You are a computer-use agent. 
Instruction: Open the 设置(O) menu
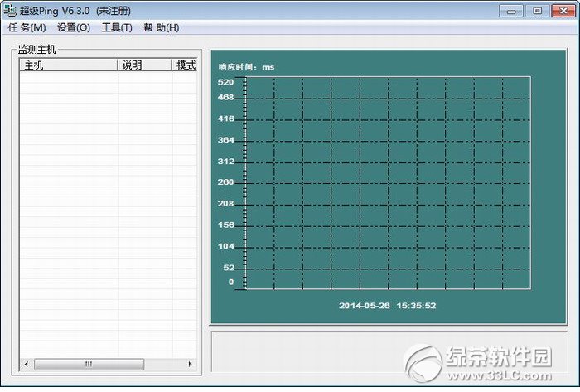[74, 27]
